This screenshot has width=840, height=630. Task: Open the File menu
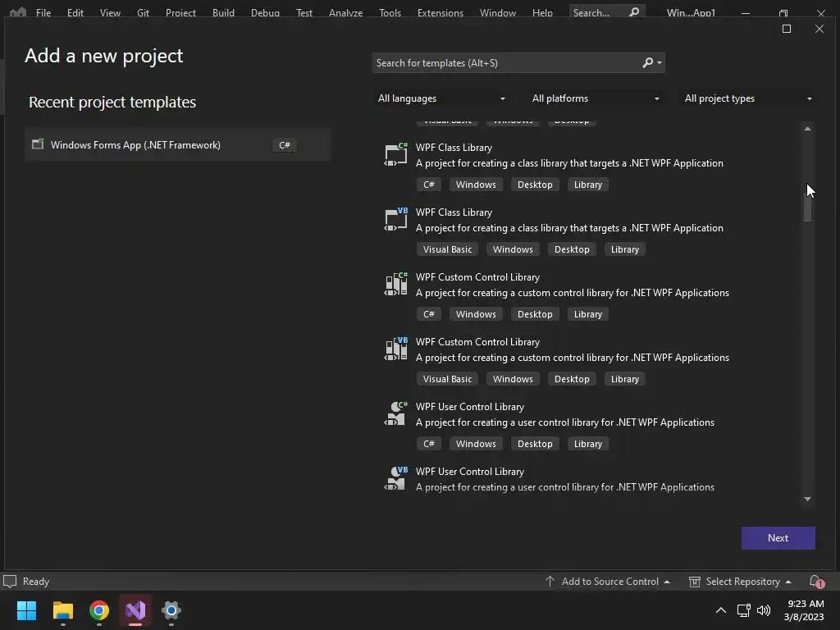[43, 12]
